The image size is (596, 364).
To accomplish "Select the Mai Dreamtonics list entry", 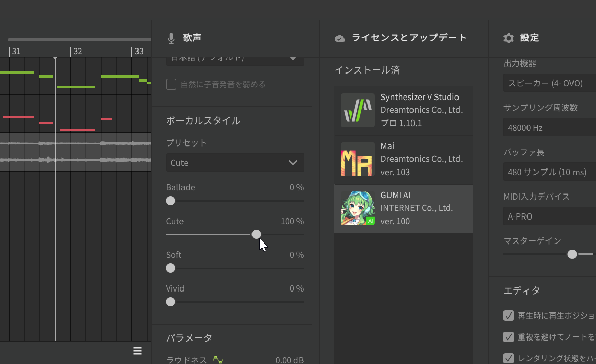I will point(403,159).
